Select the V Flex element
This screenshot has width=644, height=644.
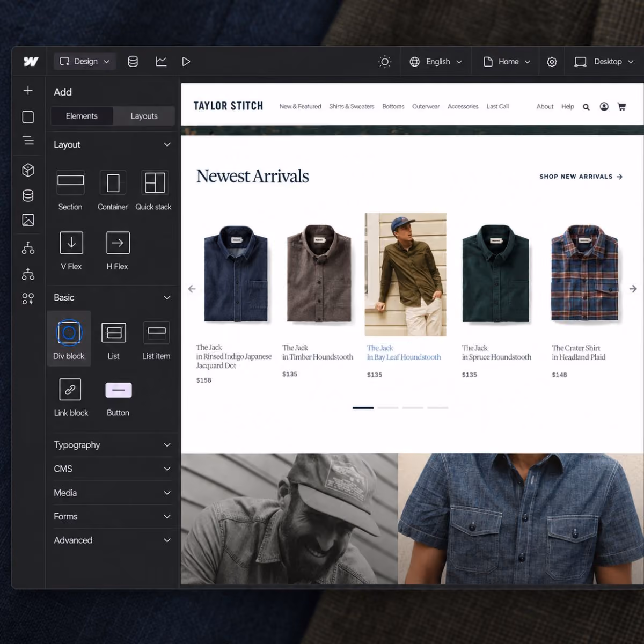(x=71, y=251)
